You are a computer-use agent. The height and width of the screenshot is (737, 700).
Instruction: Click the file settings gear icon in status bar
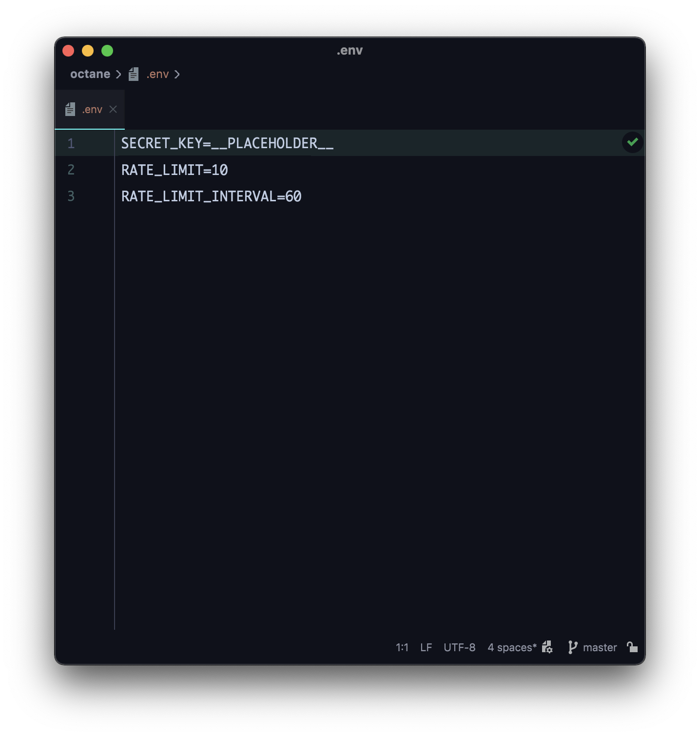coord(547,647)
